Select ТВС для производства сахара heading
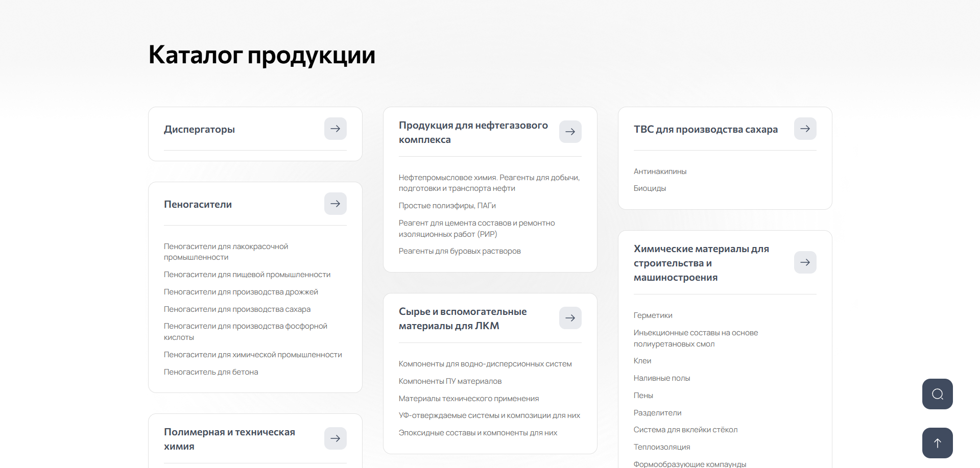 [x=706, y=129]
